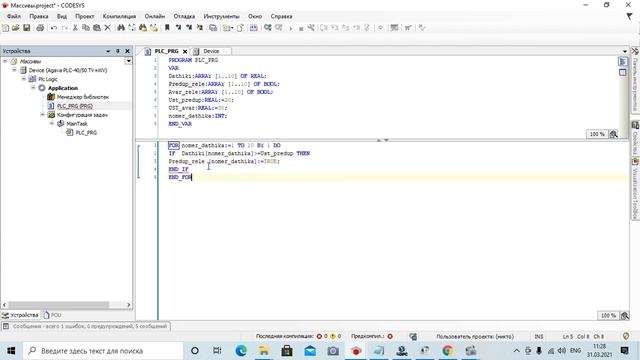Save the project with the floppy icon

click(27, 28)
